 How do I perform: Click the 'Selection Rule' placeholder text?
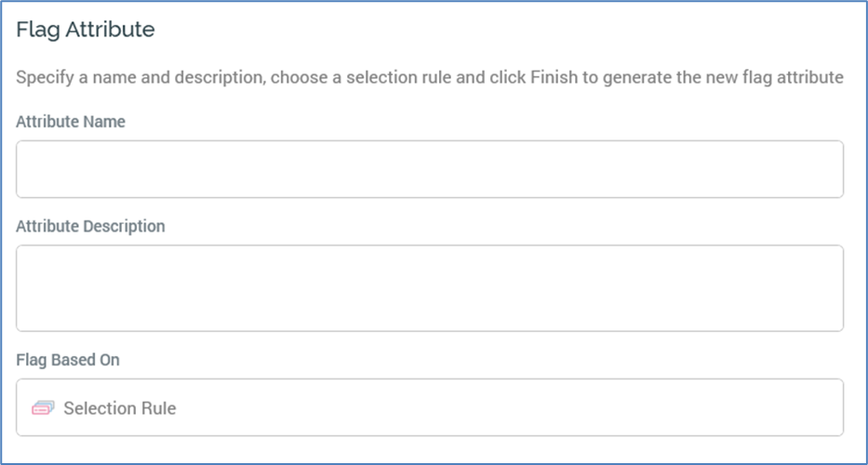click(119, 407)
